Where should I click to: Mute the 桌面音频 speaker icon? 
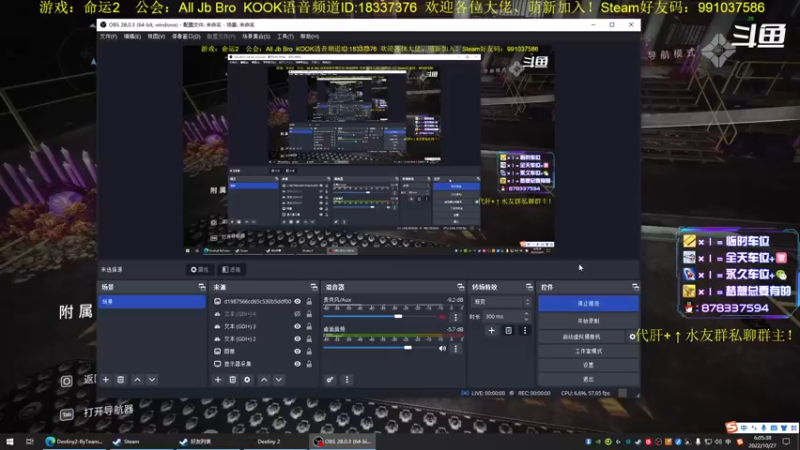[x=442, y=348]
